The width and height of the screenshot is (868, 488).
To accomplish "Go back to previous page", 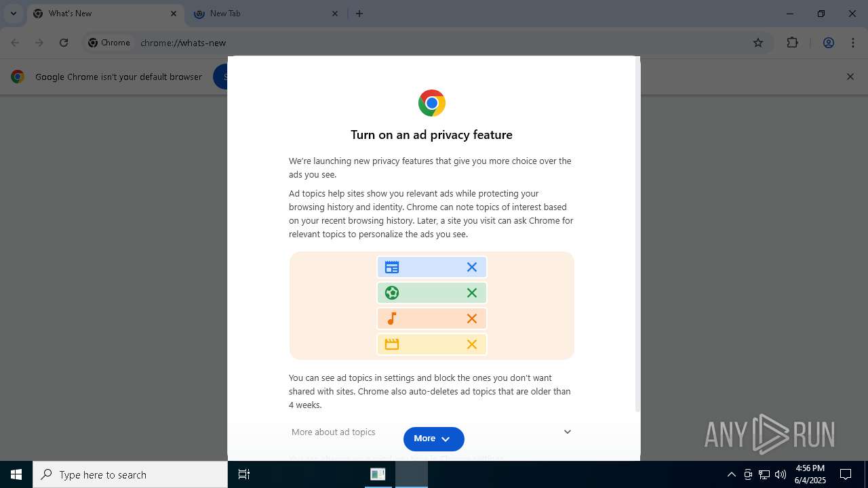I will pos(15,43).
